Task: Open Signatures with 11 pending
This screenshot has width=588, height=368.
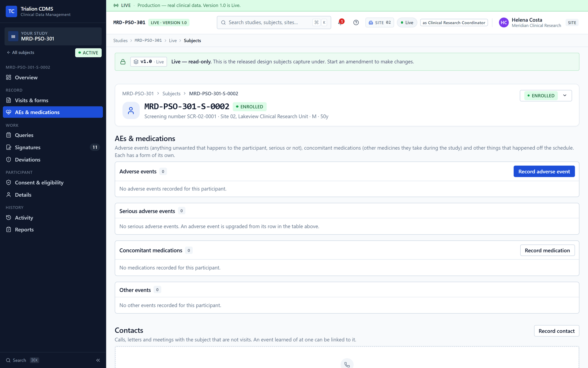Action: tap(53, 148)
